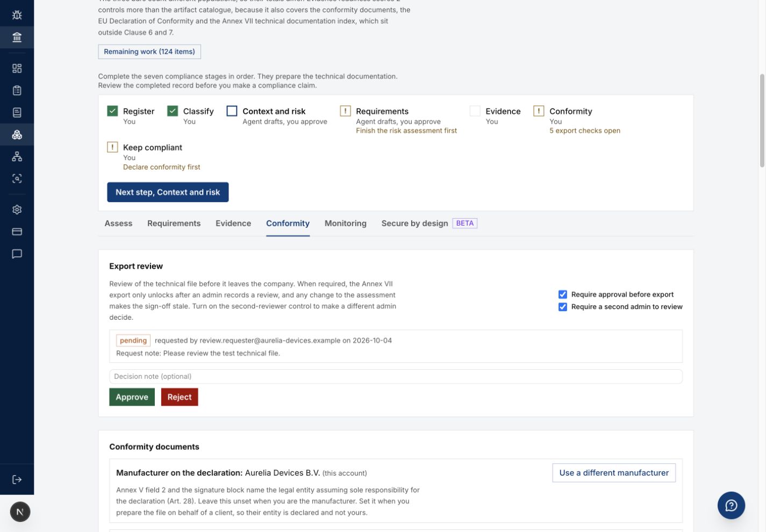Open the settings gear icon in the sidebar
Viewport: 766px width, 532px height.
click(17, 210)
